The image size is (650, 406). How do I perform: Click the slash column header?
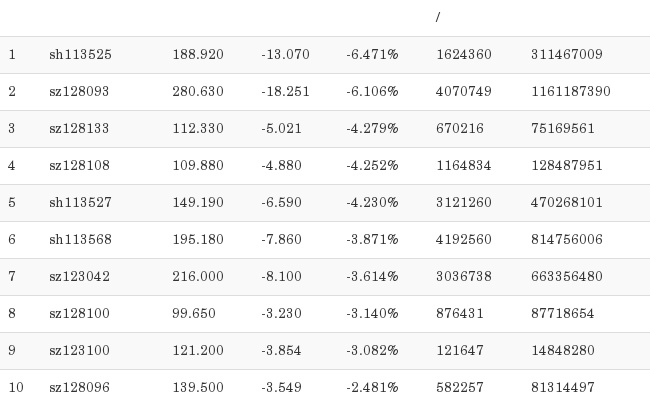[438, 18]
